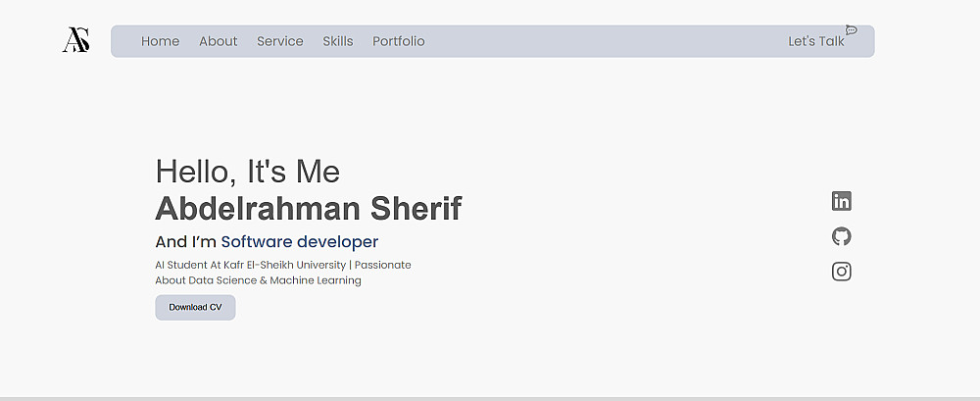Click the Kafr El-Sheikh University description line
The width and height of the screenshot is (980, 401).
[x=282, y=265]
